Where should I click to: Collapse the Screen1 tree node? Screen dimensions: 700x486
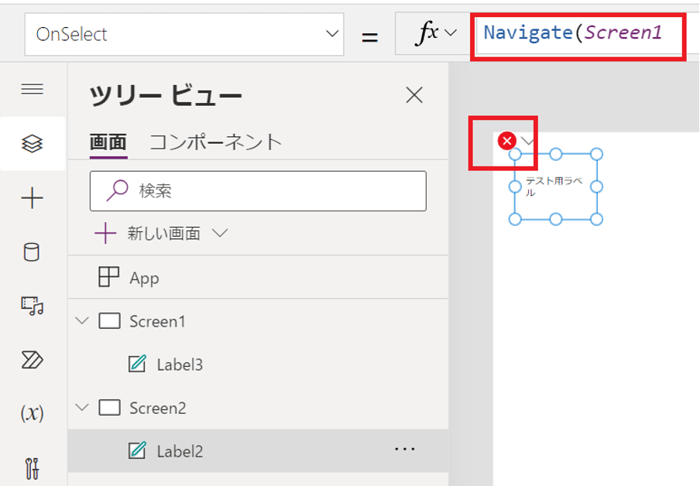pos(82,320)
